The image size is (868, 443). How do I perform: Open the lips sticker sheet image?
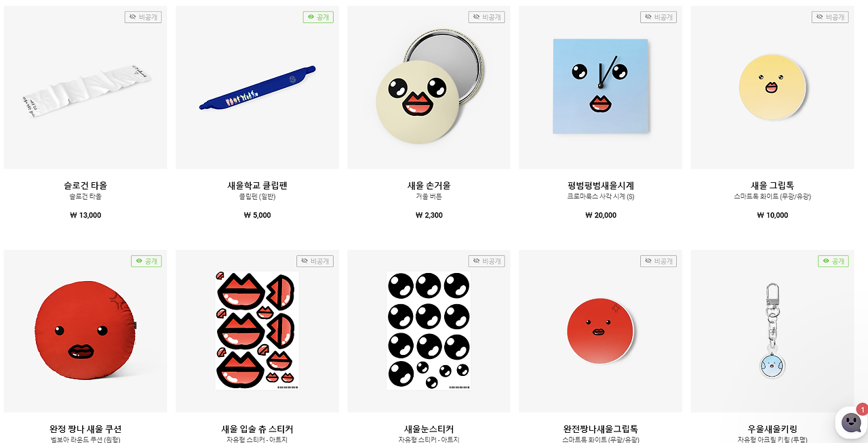(x=257, y=331)
